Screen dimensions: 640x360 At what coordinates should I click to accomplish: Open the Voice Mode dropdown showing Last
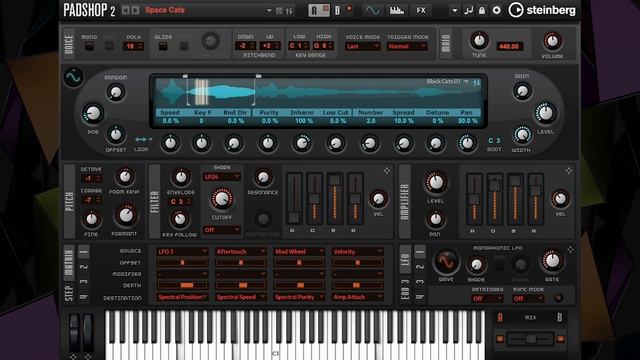[362, 47]
